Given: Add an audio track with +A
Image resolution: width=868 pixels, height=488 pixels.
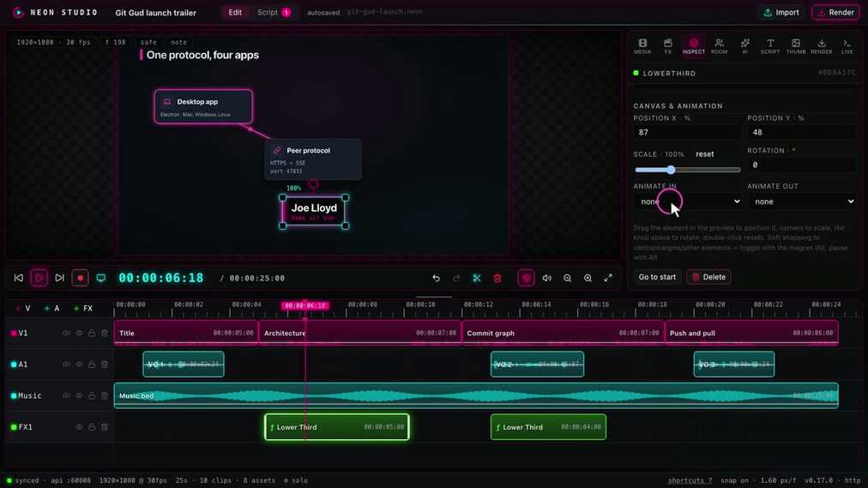Looking at the screenshot, I should click(x=52, y=308).
